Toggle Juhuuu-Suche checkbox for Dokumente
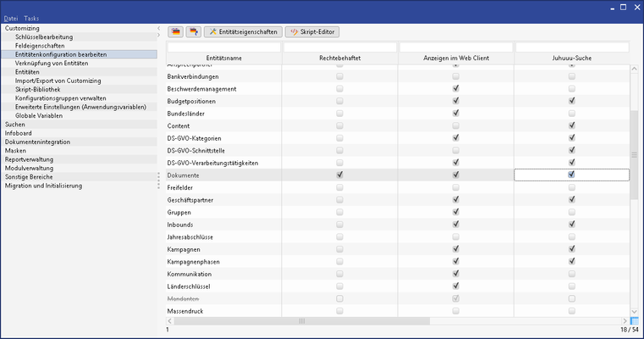This screenshot has height=339, width=644. [x=571, y=175]
